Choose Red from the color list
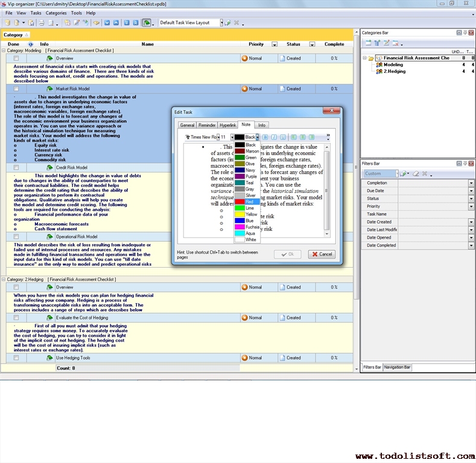 coord(250,201)
